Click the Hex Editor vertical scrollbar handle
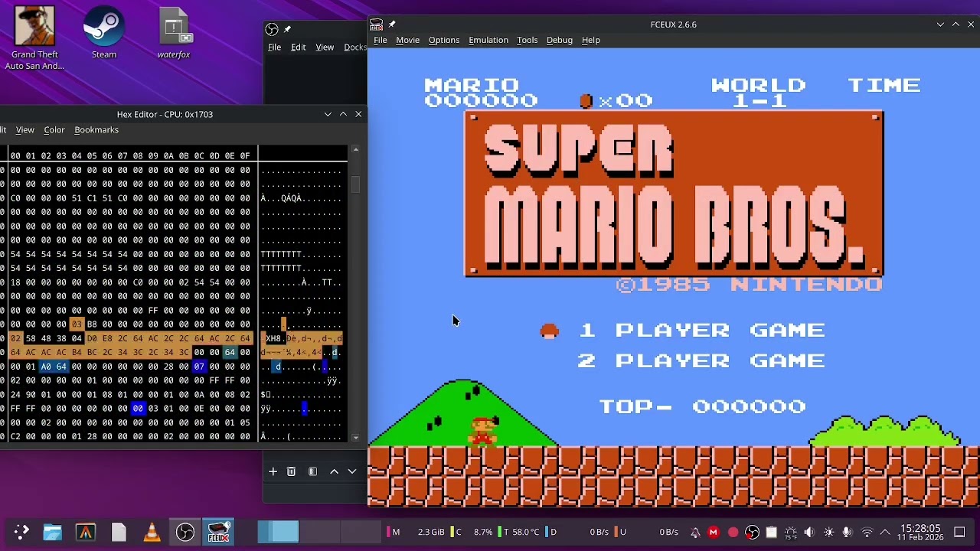Screen dimensions: 980x551 [355, 184]
